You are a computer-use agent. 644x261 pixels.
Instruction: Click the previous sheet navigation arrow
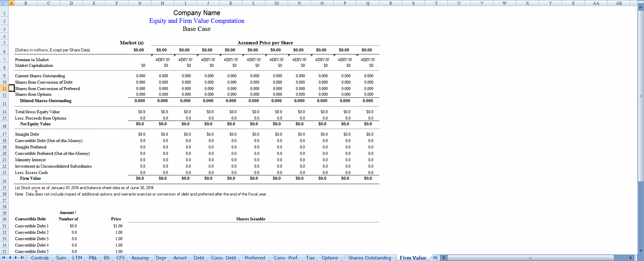coord(10,258)
